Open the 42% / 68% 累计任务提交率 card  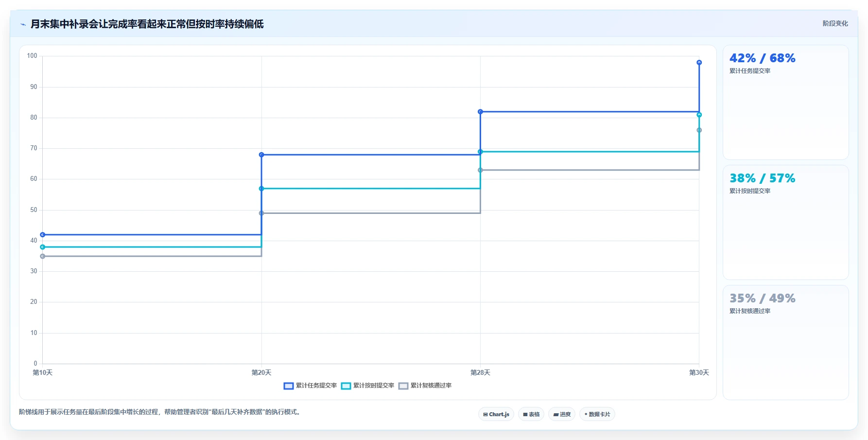click(x=786, y=103)
